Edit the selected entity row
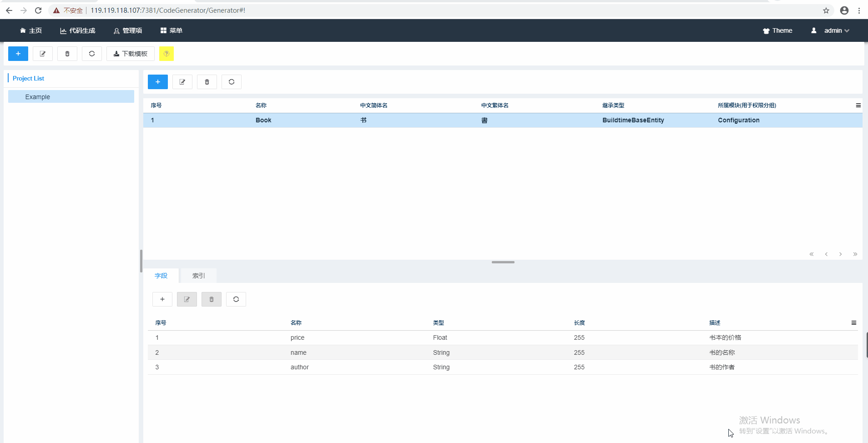 [x=182, y=82]
